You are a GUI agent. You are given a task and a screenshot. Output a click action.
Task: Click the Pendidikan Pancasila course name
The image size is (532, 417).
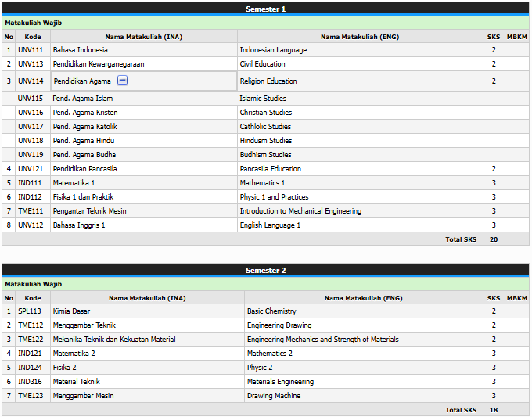pyautogui.click(x=85, y=169)
